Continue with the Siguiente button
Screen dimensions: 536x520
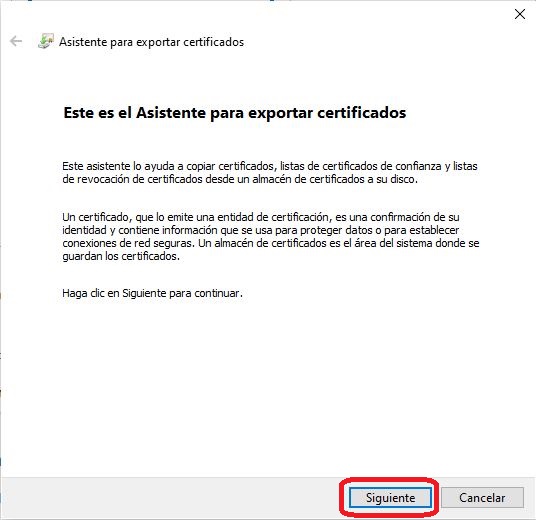click(390, 497)
